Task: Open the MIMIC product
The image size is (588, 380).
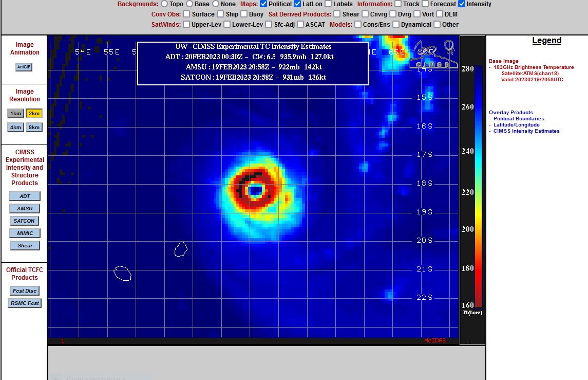Action: coord(25,233)
